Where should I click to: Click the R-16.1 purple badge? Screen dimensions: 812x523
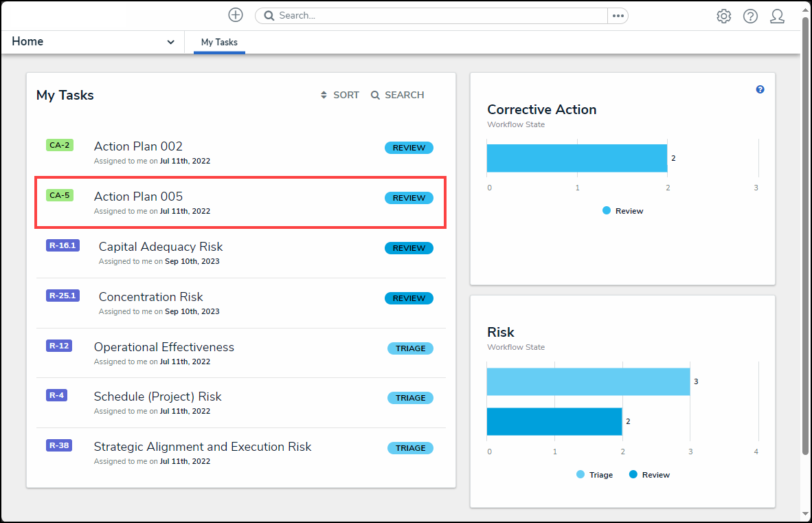coord(63,245)
